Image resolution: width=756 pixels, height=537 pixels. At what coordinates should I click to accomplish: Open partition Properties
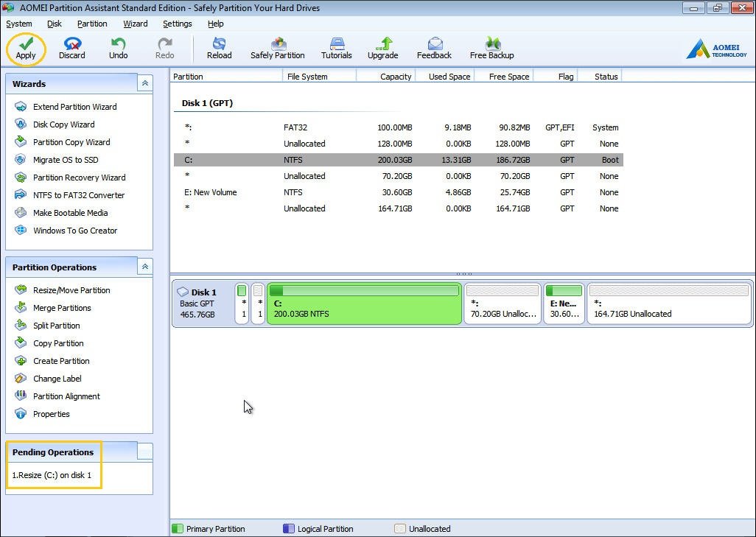(x=42, y=414)
